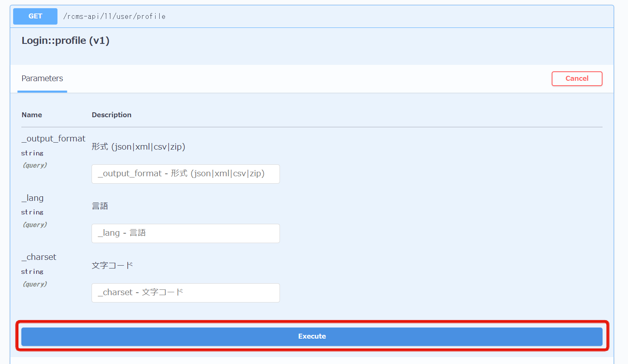The image size is (628, 364).
Task: Click the /rcms-api/11/user/profile endpoint path
Action: pos(115,16)
